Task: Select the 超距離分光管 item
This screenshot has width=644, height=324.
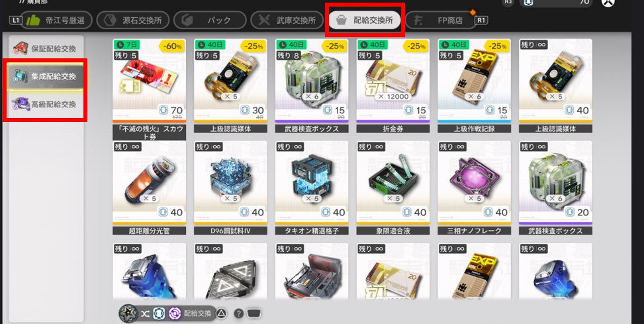Action: point(149,188)
